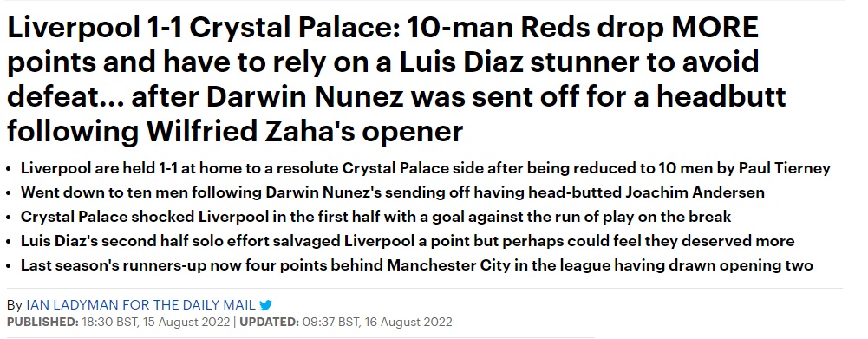Screen dimensions: 868x339
Task: Click the bullet about Luis Diaz's solo effort
Action: coord(408,241)
